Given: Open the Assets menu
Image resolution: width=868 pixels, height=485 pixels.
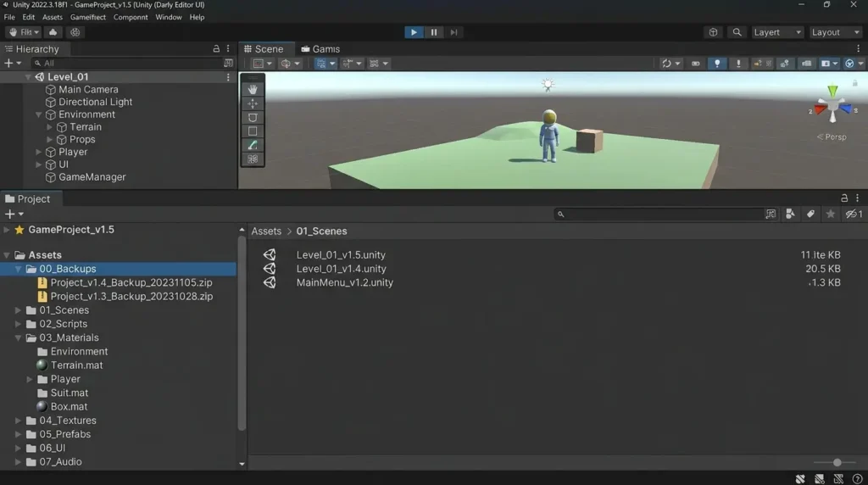Looking at the screenshot, I should coord(52,17).
